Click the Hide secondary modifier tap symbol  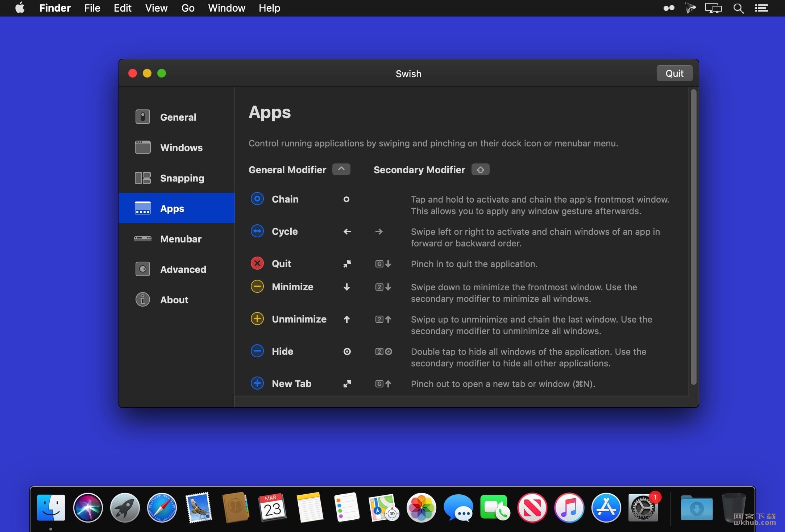[x=384, y=352]
